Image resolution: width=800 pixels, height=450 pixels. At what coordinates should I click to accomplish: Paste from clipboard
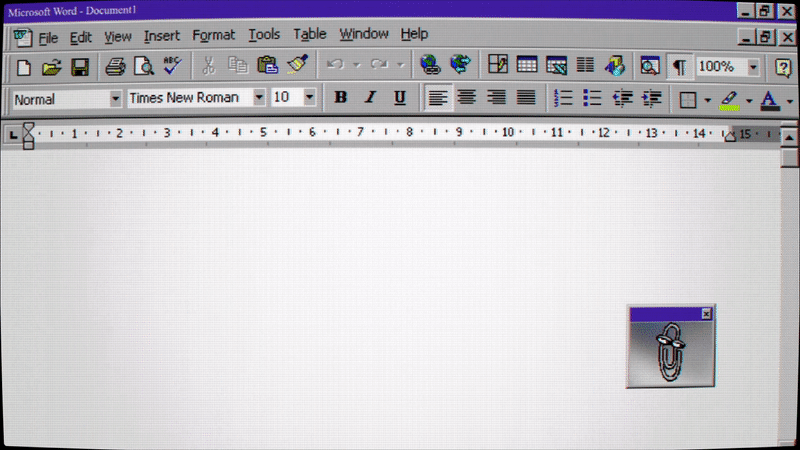(267, 65)
